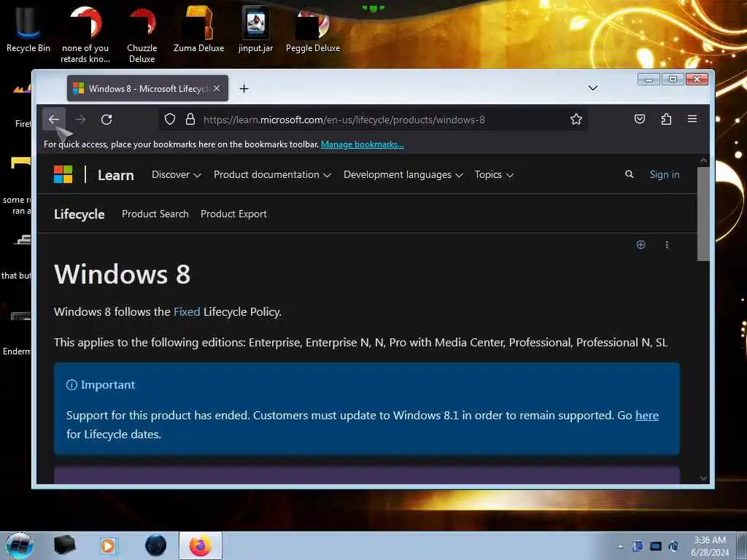Expand the Topics menu
Screen dimensions: 747x560
click(x=494, y=175)
